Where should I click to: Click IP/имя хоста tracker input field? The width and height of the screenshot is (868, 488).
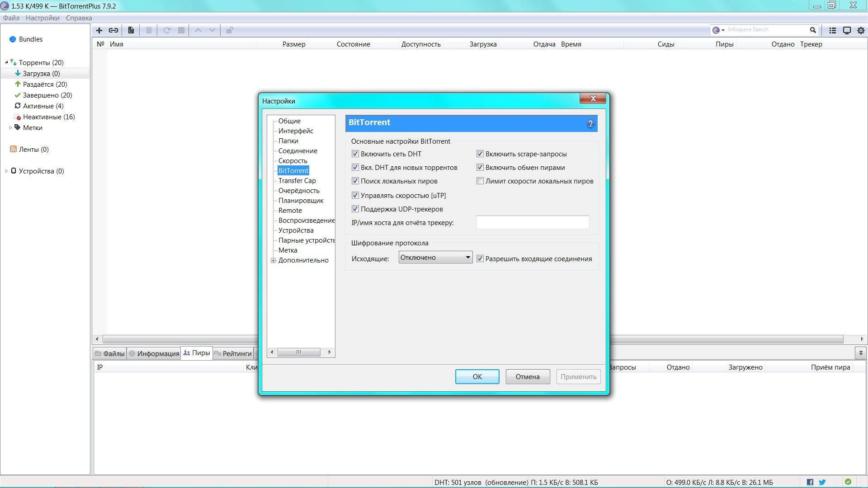pyautogui.click(x=533, y=222)
